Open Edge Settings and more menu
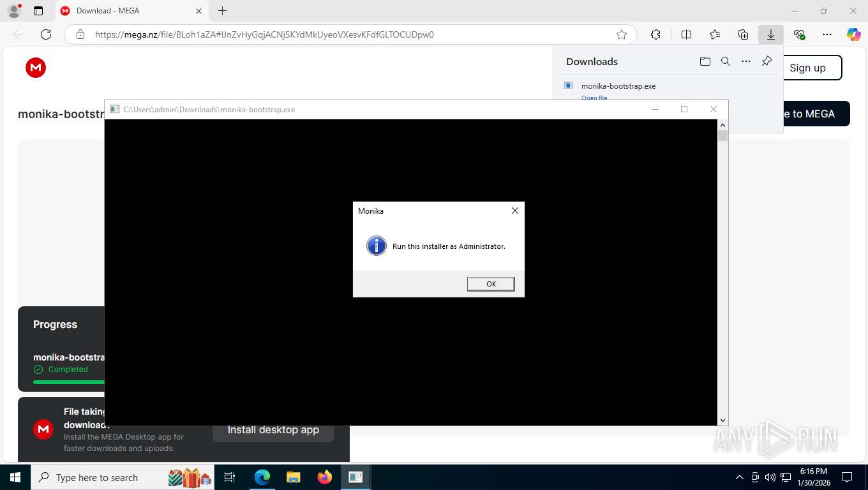Image resolution: width=868 pixels, height=490 pixels. click(x=827, y=34)
